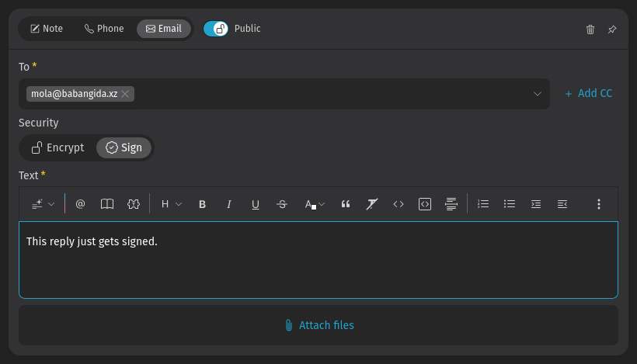
Task: Expand the To recipients dropdown
Action: pyautogui.click(x=537, y=94)
